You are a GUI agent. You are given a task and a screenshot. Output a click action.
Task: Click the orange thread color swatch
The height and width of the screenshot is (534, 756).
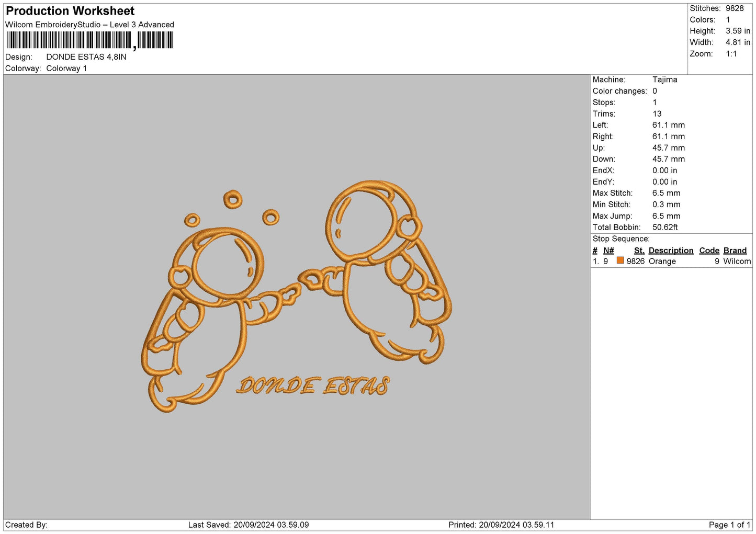click(620, 260)
